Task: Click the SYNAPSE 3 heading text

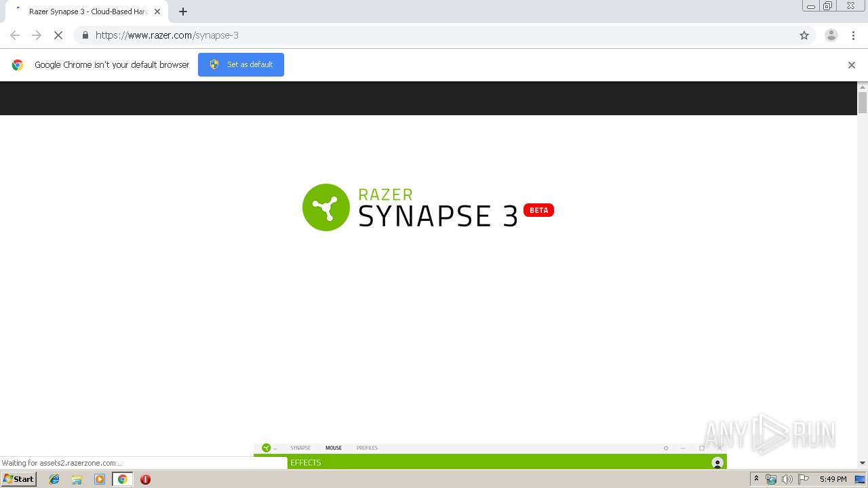Action: (x=438, y=216)
